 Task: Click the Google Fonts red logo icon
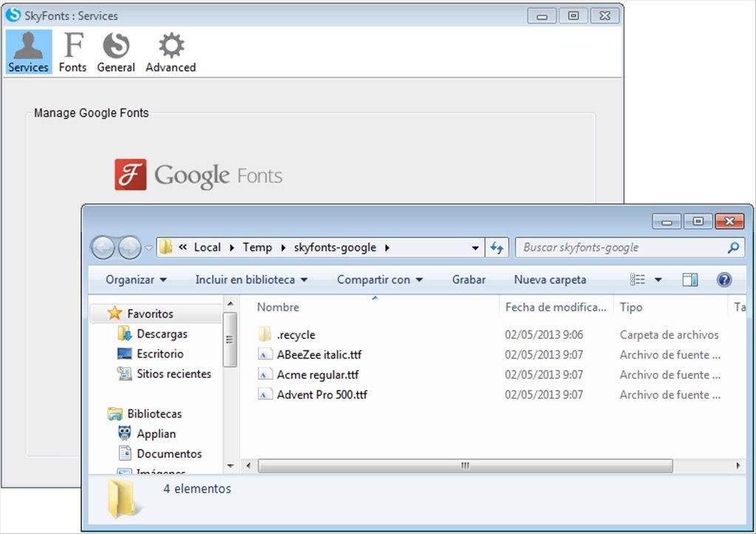pyautogui.click(x=131, y=174)
